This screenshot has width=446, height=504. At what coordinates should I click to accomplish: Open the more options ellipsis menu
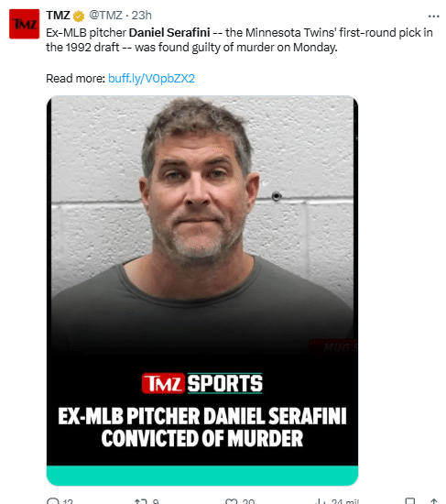coord(433,16)
